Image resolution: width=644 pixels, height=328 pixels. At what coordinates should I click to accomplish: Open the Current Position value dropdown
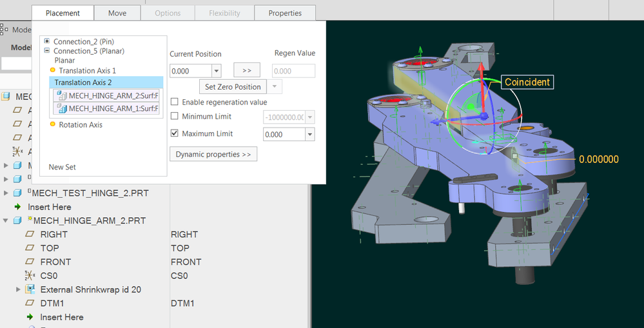click(x=217, y=71)
